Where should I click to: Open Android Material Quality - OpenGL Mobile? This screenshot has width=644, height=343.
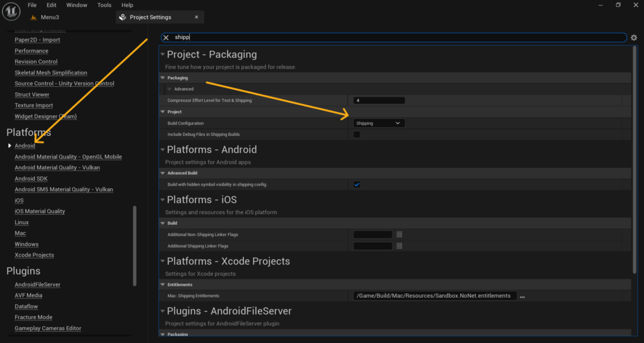click(68, 157)
